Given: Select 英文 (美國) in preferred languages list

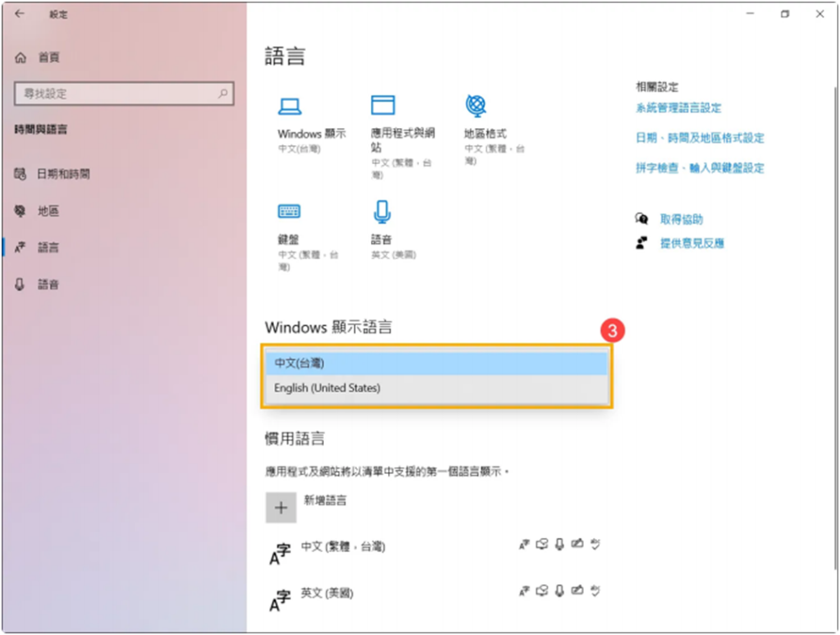Looking at the screenshot, I should click(326, 592).
